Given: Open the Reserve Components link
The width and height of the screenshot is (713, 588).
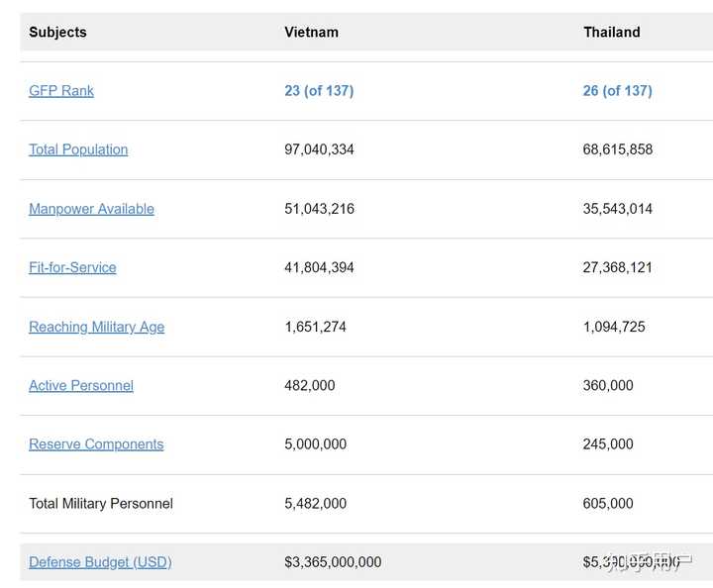Looking at the screenshot, I should coord(96,444).
